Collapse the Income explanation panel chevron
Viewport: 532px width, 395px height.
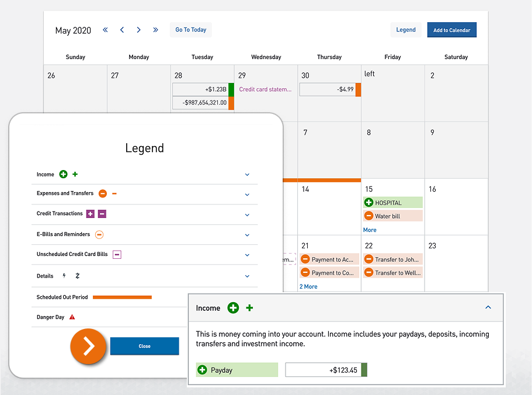(x=488, y=307)
